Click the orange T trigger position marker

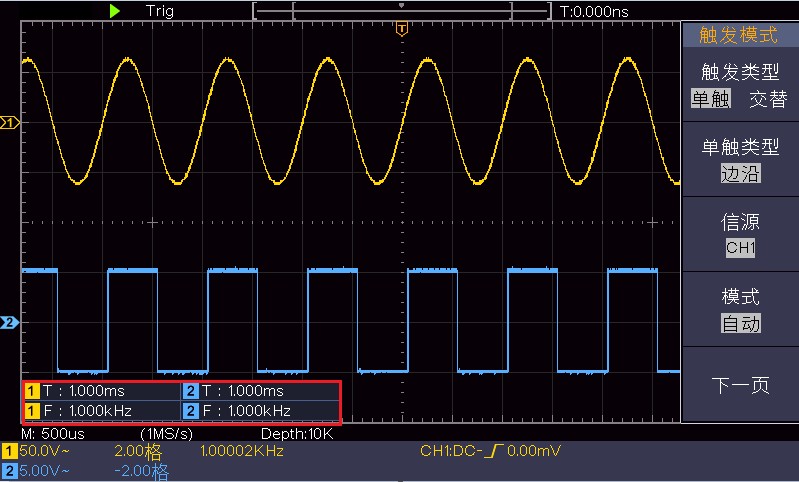(402, 29)
